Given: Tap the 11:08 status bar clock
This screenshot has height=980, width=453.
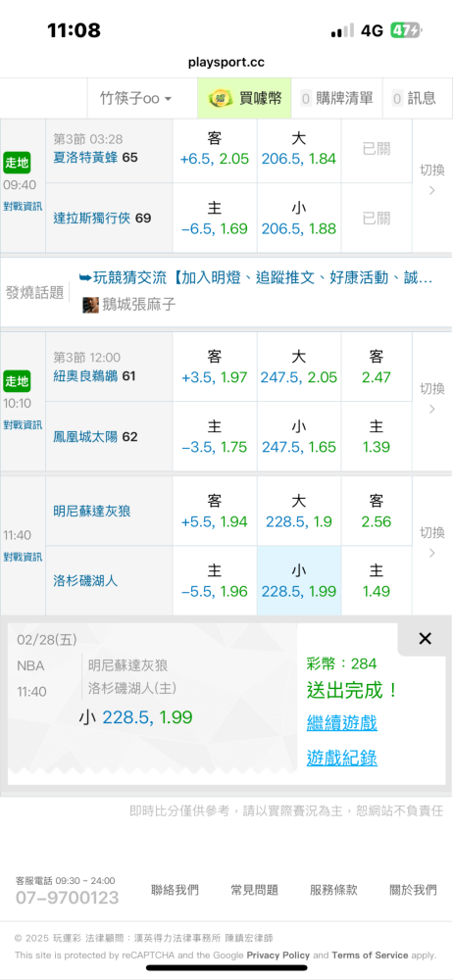Looking at the screenshot, I should 74,30.
